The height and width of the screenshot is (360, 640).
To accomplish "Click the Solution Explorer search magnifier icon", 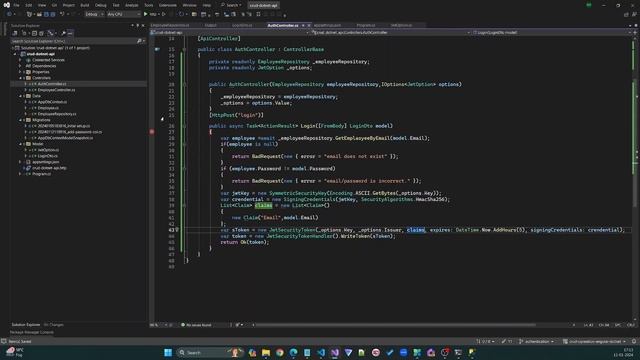I will tap(139, 41).
